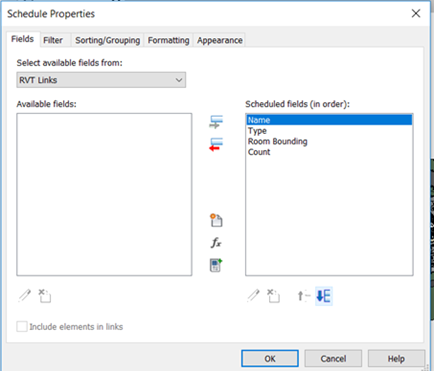Screen dimensions: 434x371
Task: Confirm with the OK button
Action: pos(270,359)
